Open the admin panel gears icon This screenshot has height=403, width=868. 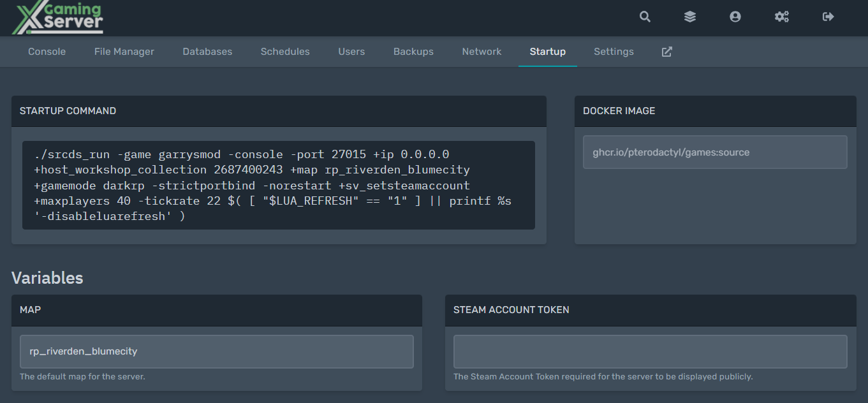pos(782,17)
